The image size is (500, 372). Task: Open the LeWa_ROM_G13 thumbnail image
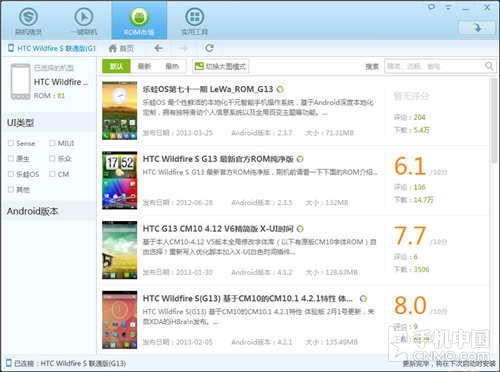pyautogui.click(x=120, y=110)
